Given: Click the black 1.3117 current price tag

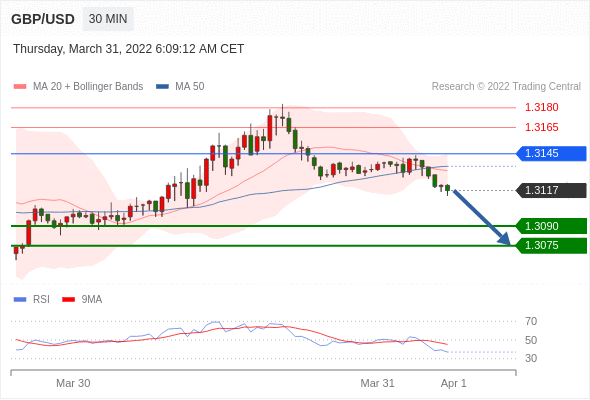Looking at the screenshot, I should tap(551, 190).
